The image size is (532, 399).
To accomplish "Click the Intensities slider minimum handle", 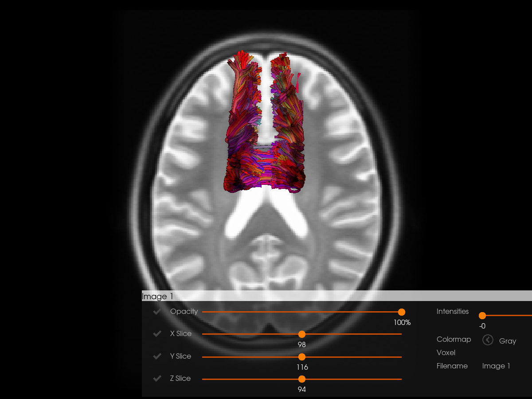I will click(x=482, y=316).
